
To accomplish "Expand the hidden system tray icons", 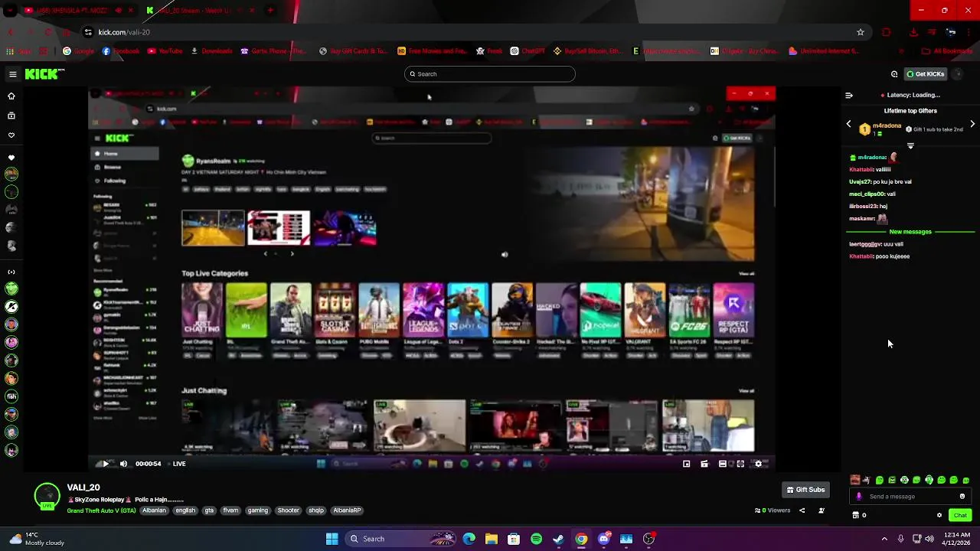I will coord(884,539).
